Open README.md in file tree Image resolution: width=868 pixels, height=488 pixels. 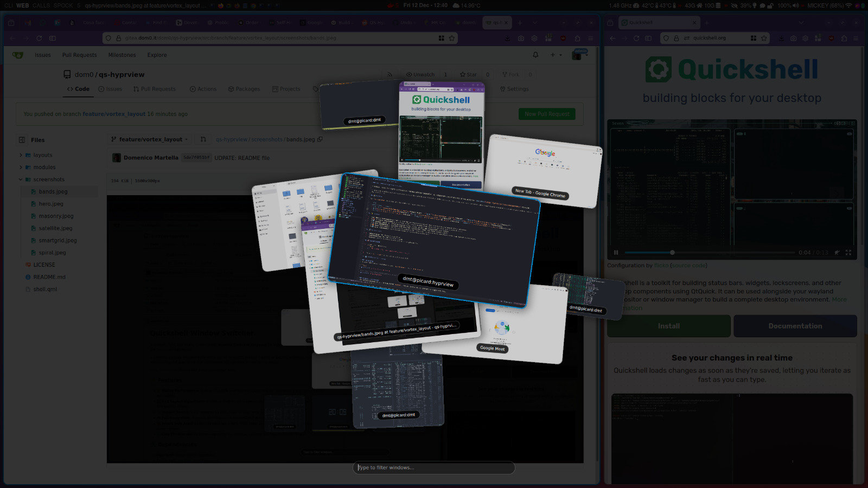49,277
